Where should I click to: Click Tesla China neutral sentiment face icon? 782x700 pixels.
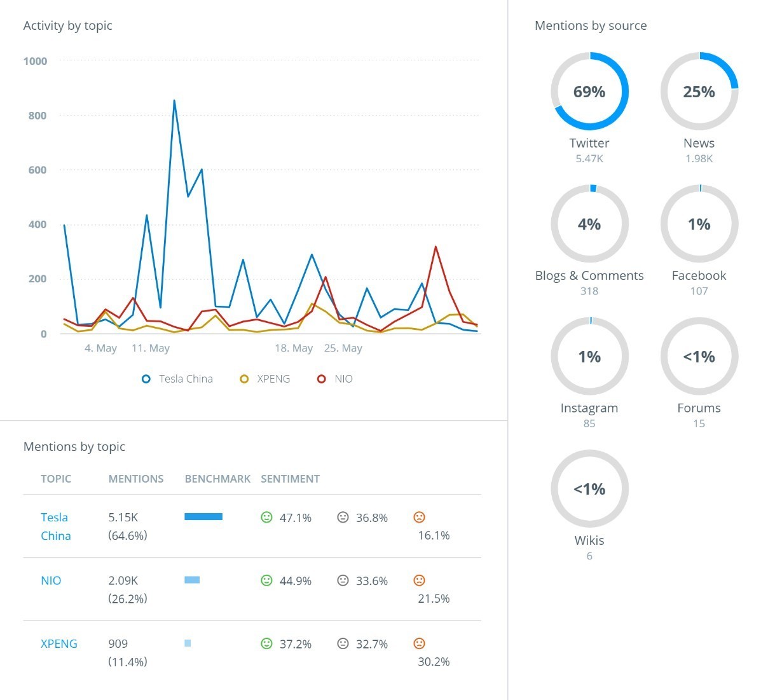tap(343, 517)
